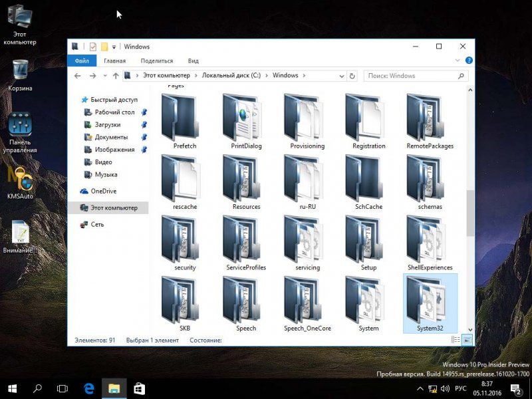Show hidden system tray icons
Viewport: 532px width, 399px height.
pos(420,389)
